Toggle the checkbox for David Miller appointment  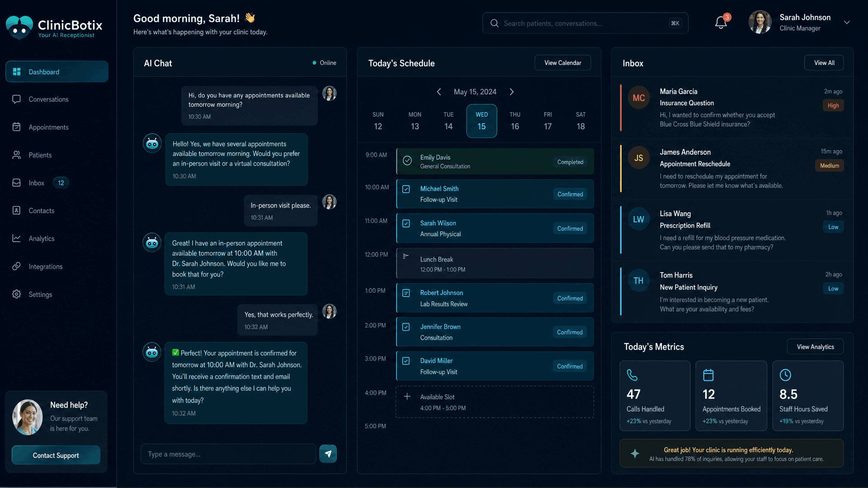pyautogui.click(x=406, y=361)
